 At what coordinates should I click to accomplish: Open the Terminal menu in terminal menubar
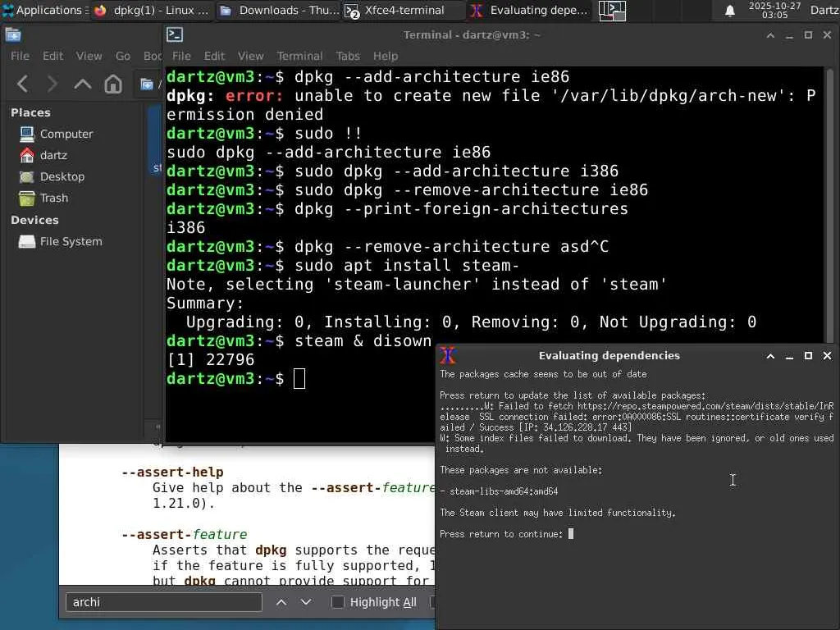point(299,56)
